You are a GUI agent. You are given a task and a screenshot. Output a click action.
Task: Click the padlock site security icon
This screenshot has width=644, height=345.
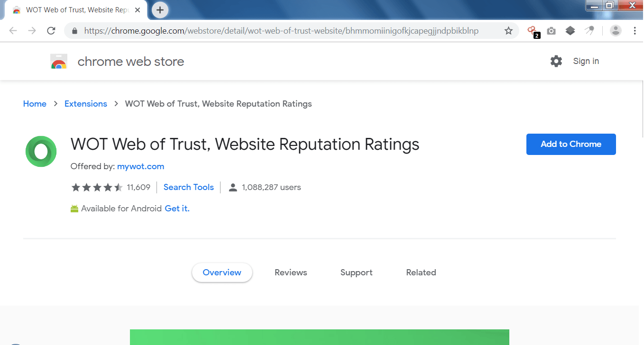(x=74, y=31)
